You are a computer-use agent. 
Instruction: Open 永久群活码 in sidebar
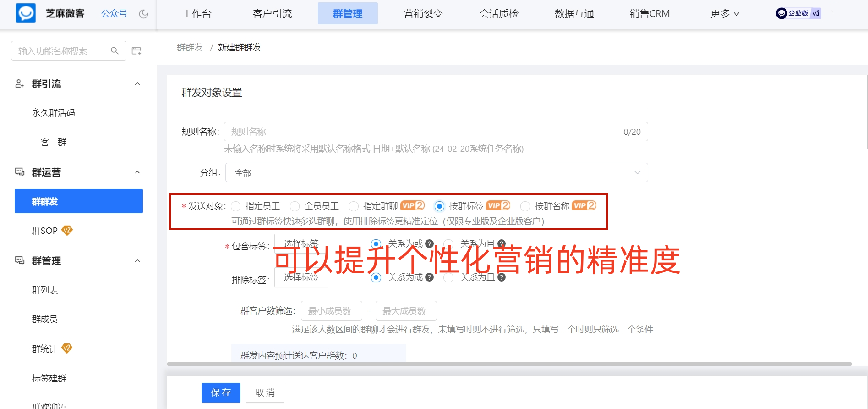click(x=53, y=113)
